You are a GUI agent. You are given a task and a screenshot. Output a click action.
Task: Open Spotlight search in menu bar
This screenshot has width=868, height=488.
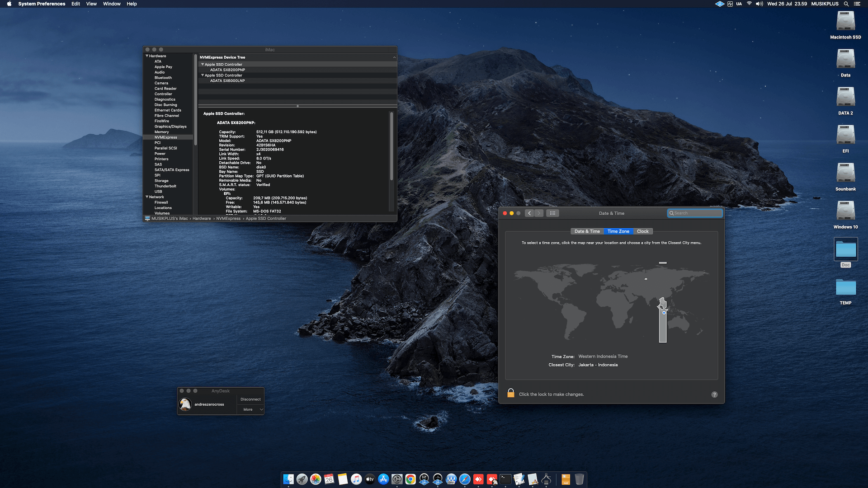(846, 4)
